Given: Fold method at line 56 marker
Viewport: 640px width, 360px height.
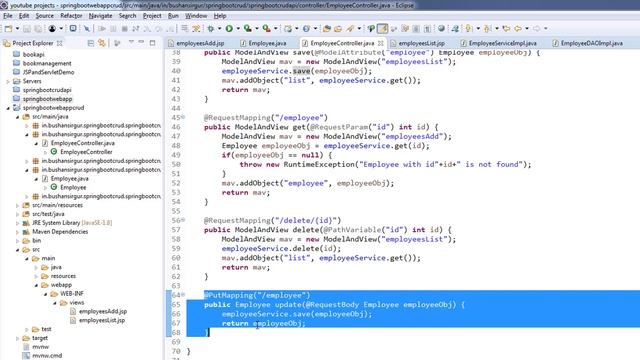Looking at the screenshot, I should (183, 220).
